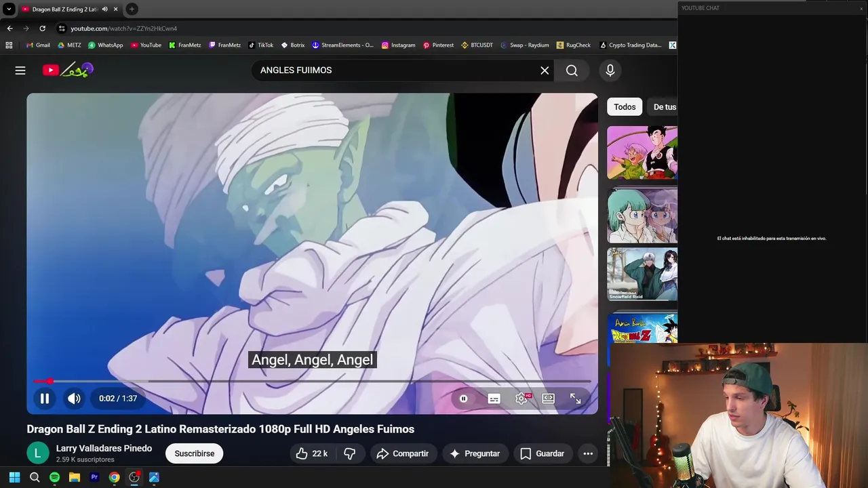The height and width of the screenshot is (488, 868).
Task: Select the Todos filter chip
Action: tap(625, 107)
